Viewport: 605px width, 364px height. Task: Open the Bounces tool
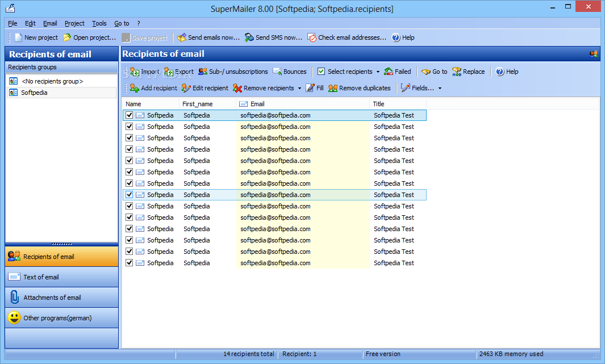point(289,72)
